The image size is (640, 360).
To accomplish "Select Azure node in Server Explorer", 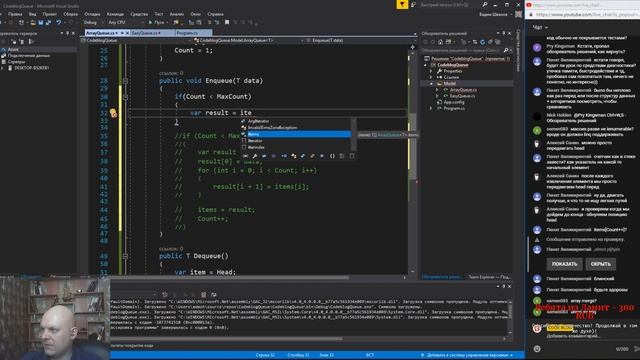I will pyautogui.click(x=13, y=49).
